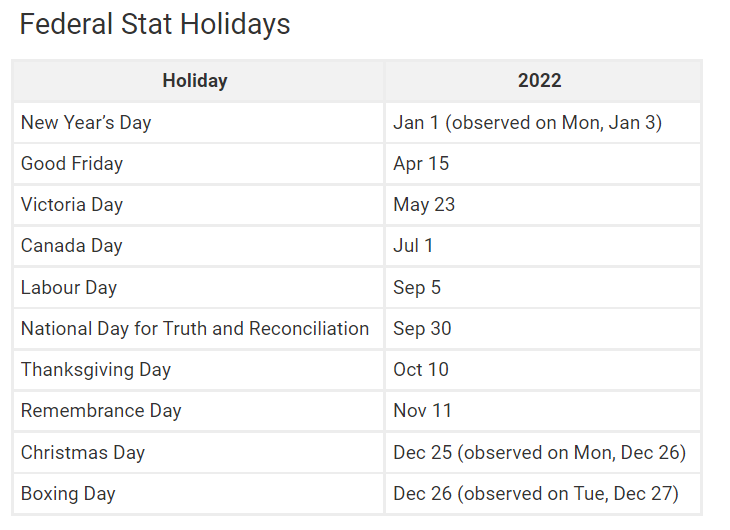Select the Nov 11 date cell
This screenshot has width=730, height=530.
tap(422, 411)
